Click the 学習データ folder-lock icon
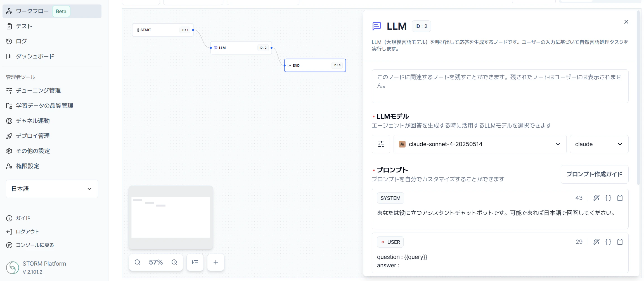The height and width of the screenshot is (281, 644). click(9, 106)
